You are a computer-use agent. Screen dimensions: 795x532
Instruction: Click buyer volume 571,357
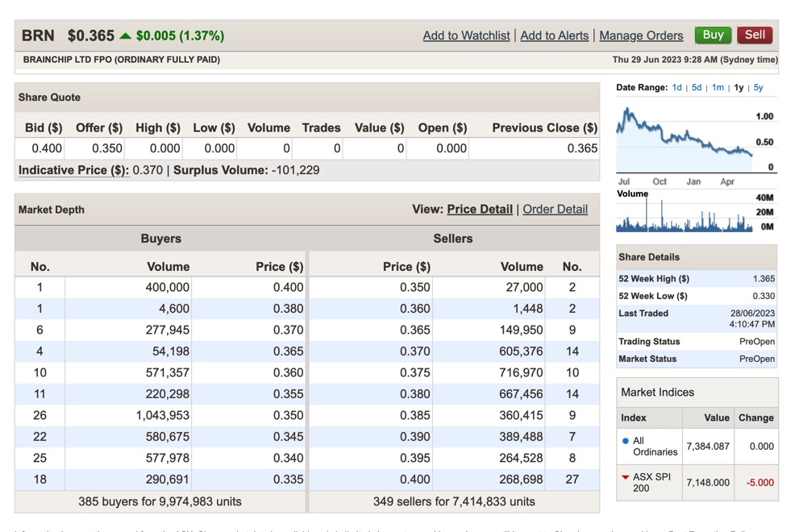[x=168, y=372]
